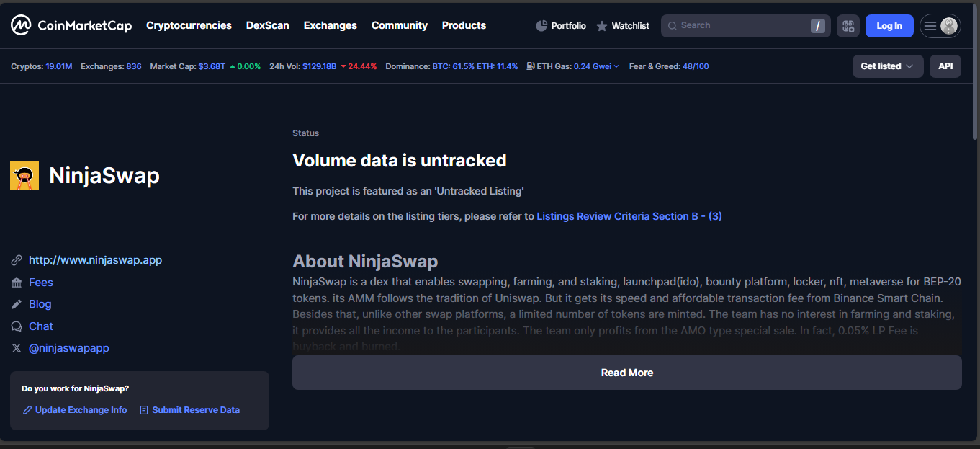
Task: Click the Cryptos 19.01M value
Action: click(59, 66)
